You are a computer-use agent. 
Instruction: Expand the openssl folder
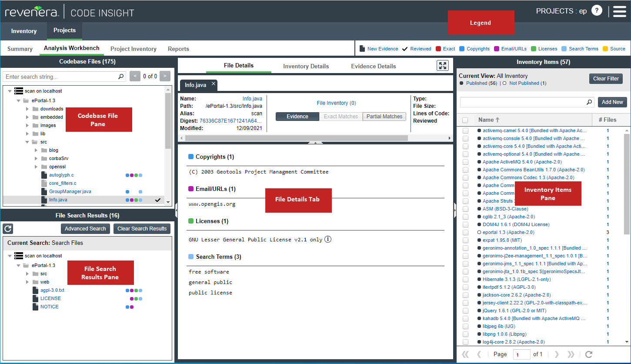tap(37, 167)
